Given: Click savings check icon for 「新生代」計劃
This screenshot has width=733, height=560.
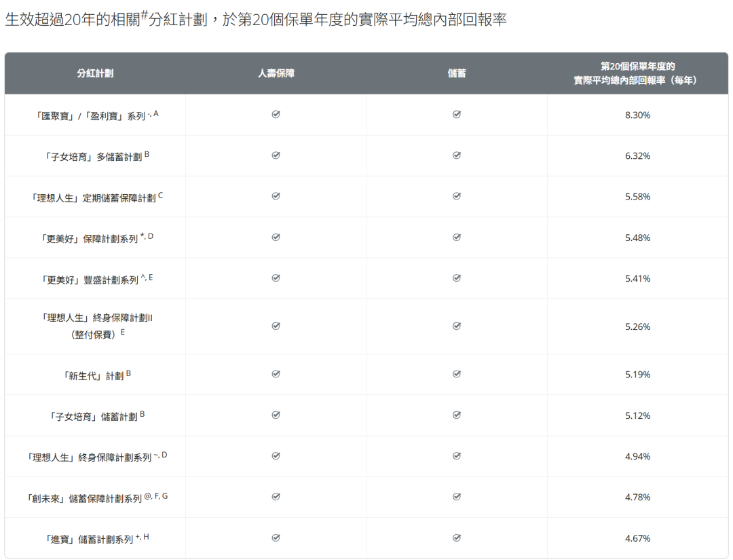Looking at the screenshot, I should click(x=457, y=374).
